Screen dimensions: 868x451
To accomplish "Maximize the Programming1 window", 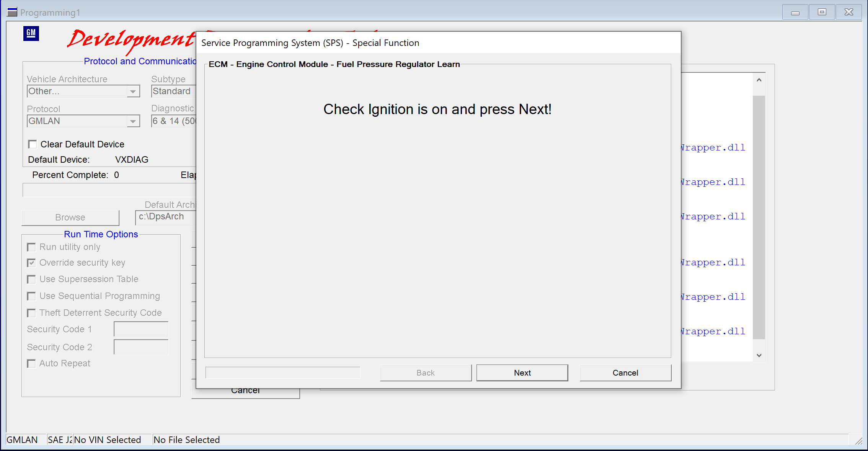I will coord(822,12).
